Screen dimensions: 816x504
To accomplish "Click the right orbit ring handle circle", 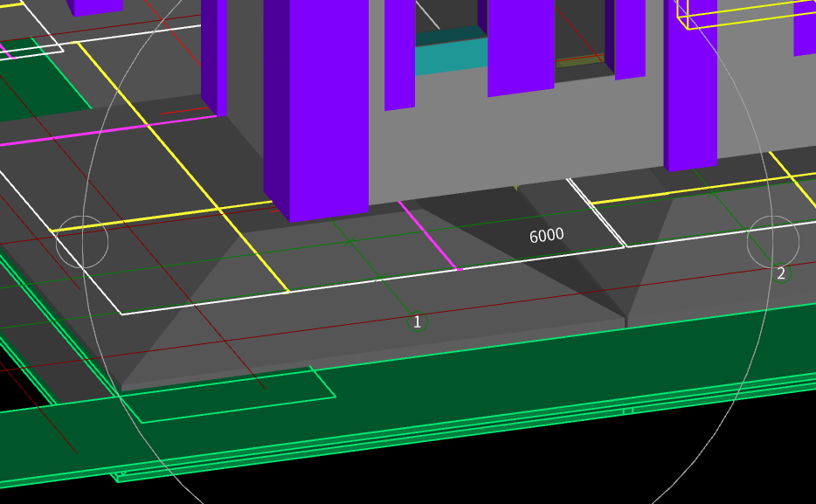I will coord(773,242).
